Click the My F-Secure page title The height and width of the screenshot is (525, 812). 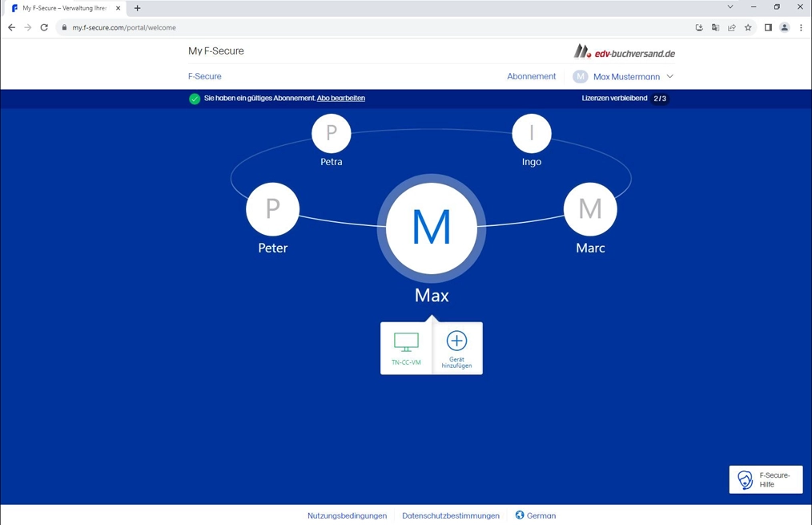point(216,50)
